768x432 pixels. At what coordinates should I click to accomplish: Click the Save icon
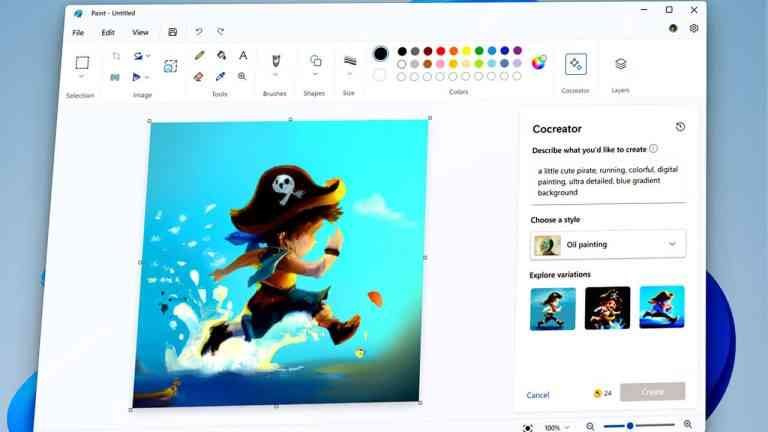[x=172, y=32]
